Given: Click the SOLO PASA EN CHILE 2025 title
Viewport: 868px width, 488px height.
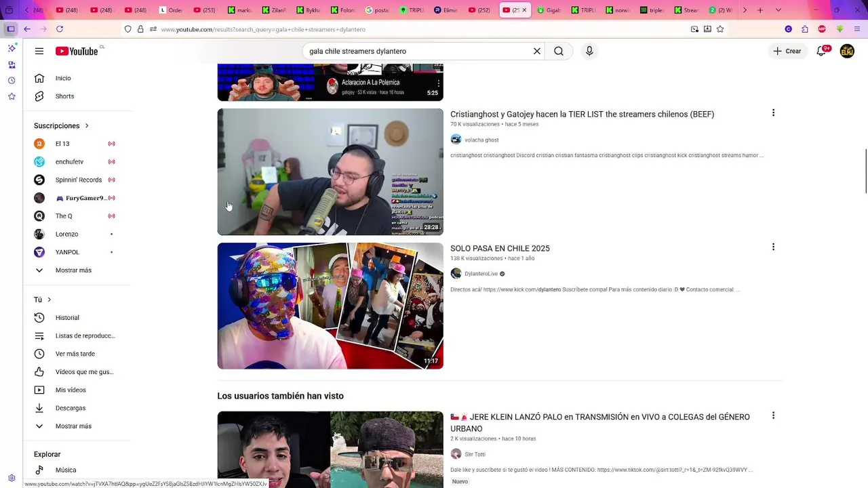Looking at the screenshot, I should click(500, 249).
